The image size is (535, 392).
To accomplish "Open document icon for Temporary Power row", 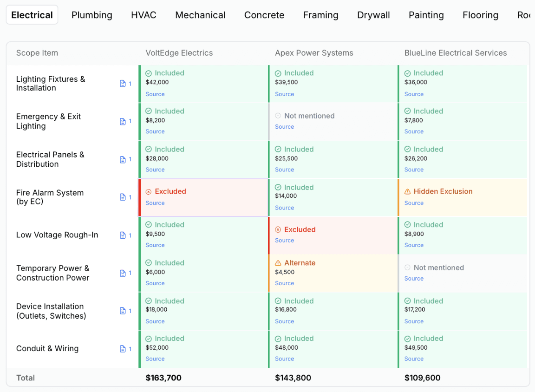I will pyautogui.click(x=123, y=273).
